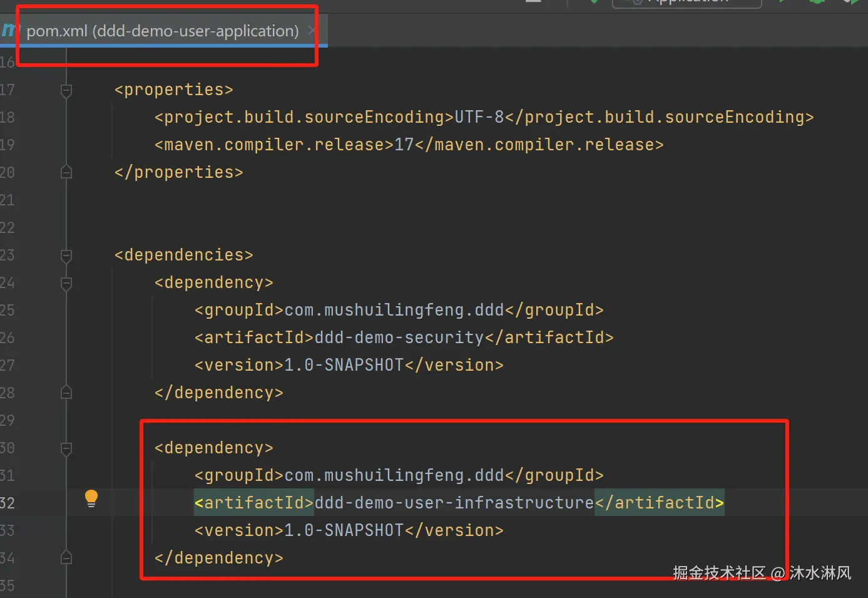Click the ddd-demo-user-infrastructure artifactId text

click(x=454, y=503)
